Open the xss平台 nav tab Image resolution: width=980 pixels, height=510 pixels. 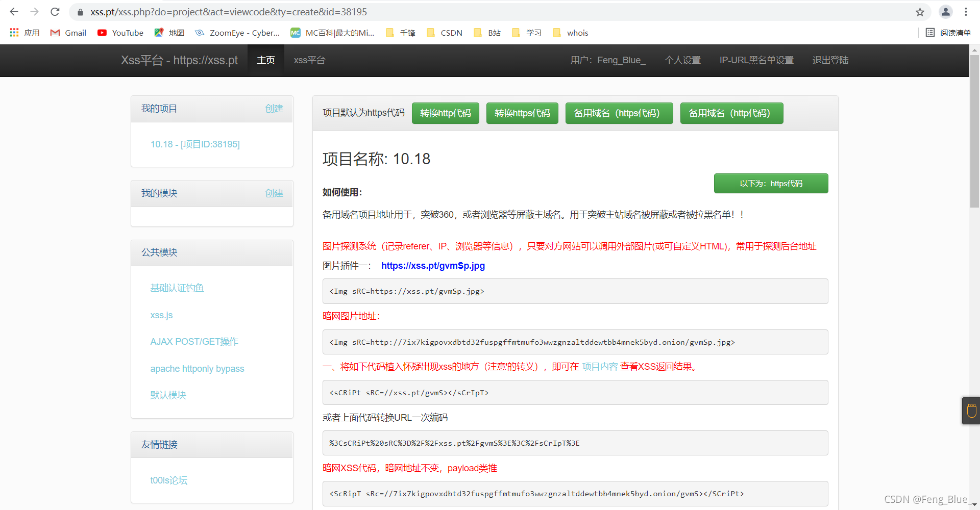pyautogui.click(x=309, y=60)
